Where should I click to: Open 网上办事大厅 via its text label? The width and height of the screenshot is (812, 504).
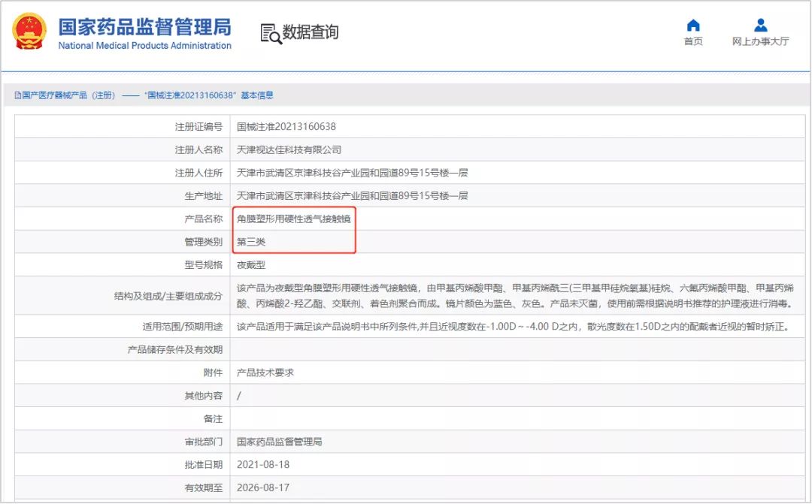[x=760, y=42]
